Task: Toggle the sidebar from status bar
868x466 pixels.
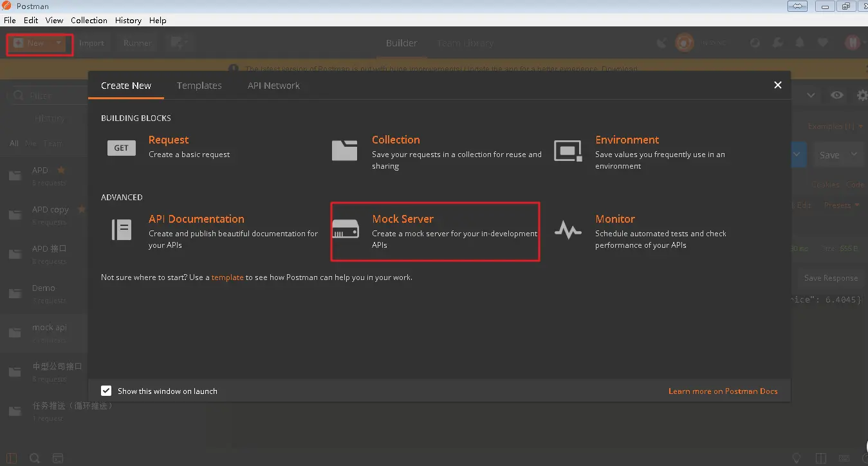Action: [x=12, y=458]
